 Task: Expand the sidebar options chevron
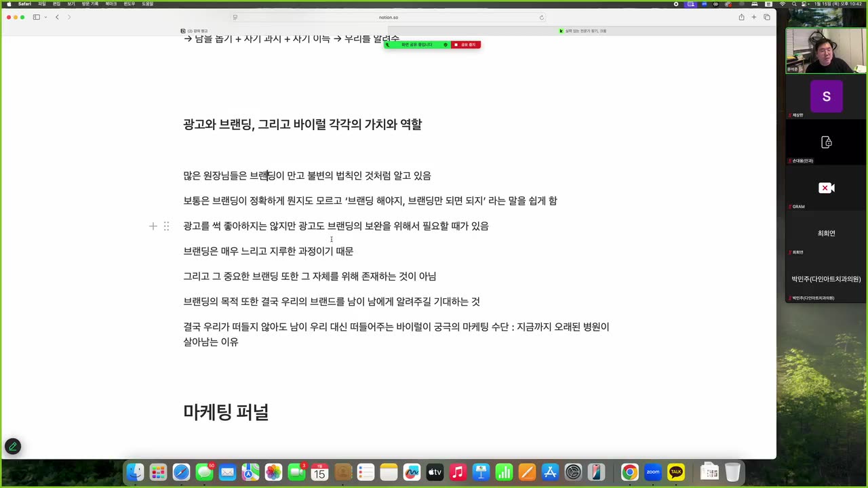pyautogui.click(x=45, y=17)
